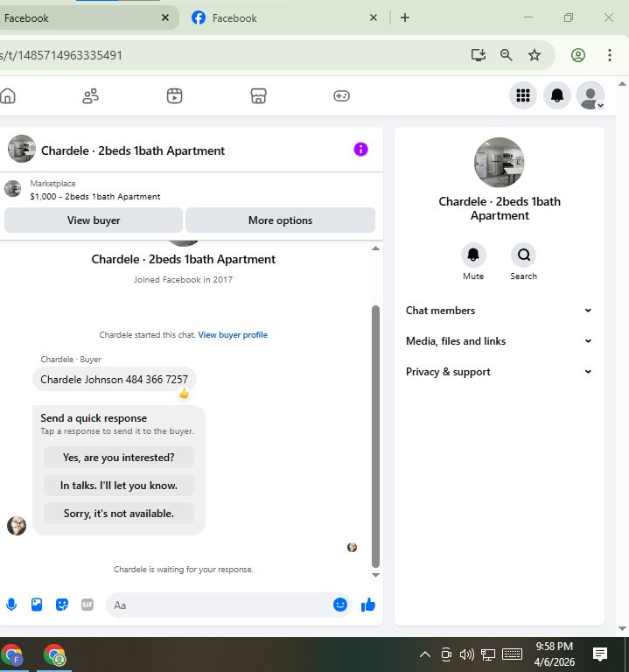Open a new browser tab
Viewport: 629px width, 672px height.
pos(405,17)
